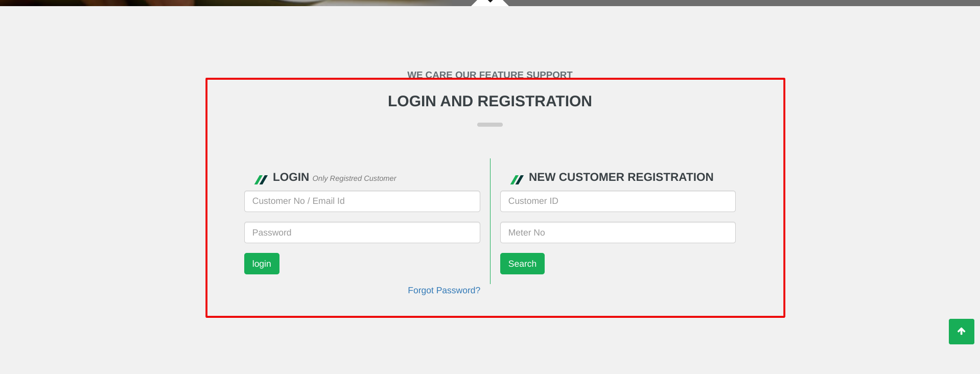
Task: Click the dark banner image strip at top left
Action: (153, 3)
